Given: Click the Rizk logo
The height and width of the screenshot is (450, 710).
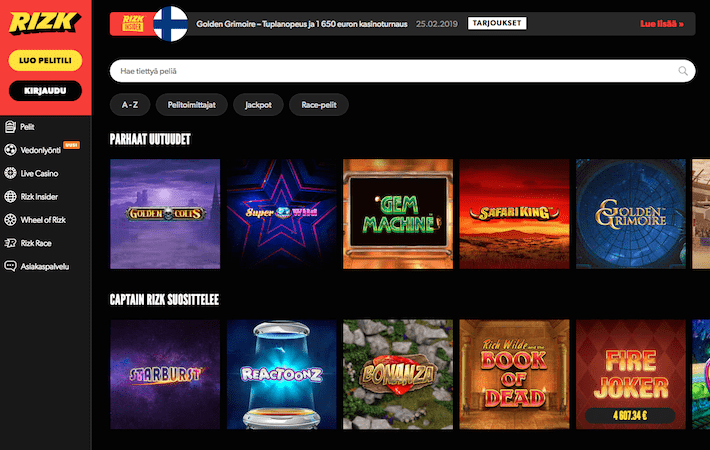Looking at the screenshot, I should (x=45, y=23).
